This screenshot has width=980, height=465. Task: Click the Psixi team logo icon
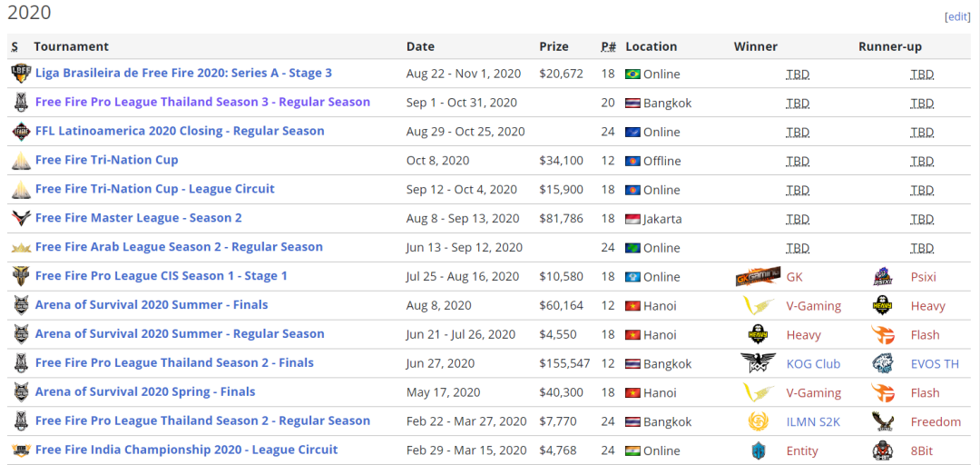882,277
